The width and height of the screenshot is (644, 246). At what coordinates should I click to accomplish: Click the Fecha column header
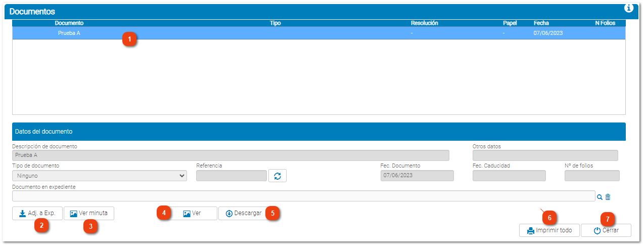541,23
